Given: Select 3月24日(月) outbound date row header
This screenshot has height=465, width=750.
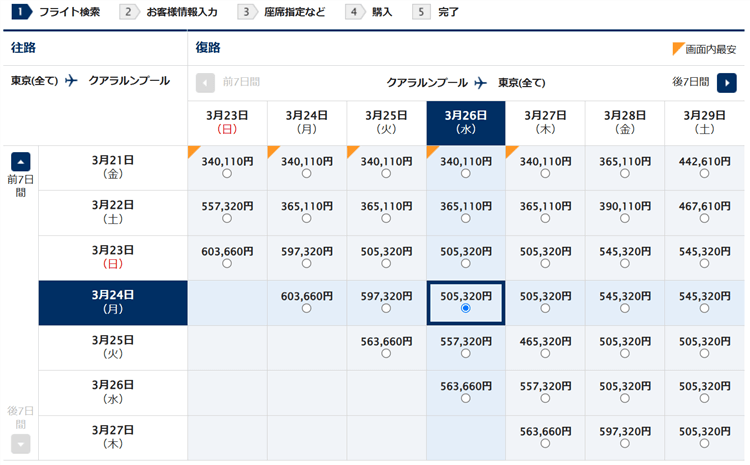Looking at the screenshot, I should (112, 302).
